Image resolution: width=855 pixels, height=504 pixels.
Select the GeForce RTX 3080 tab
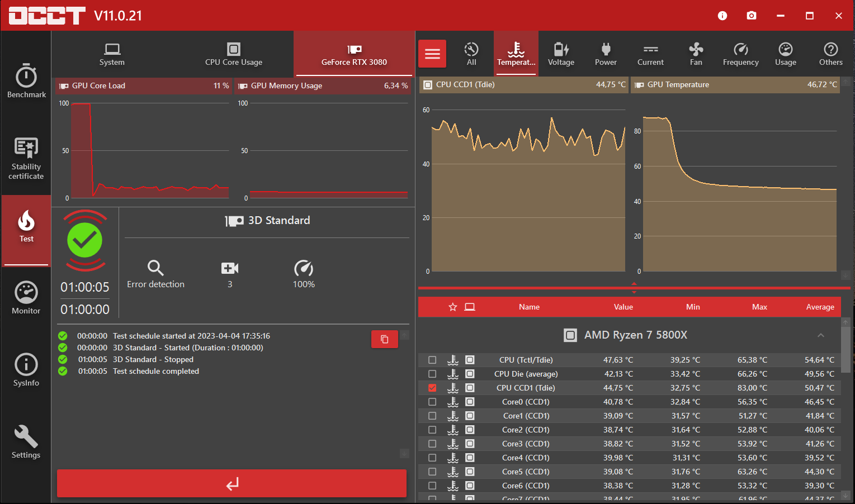tap(354, 54)
